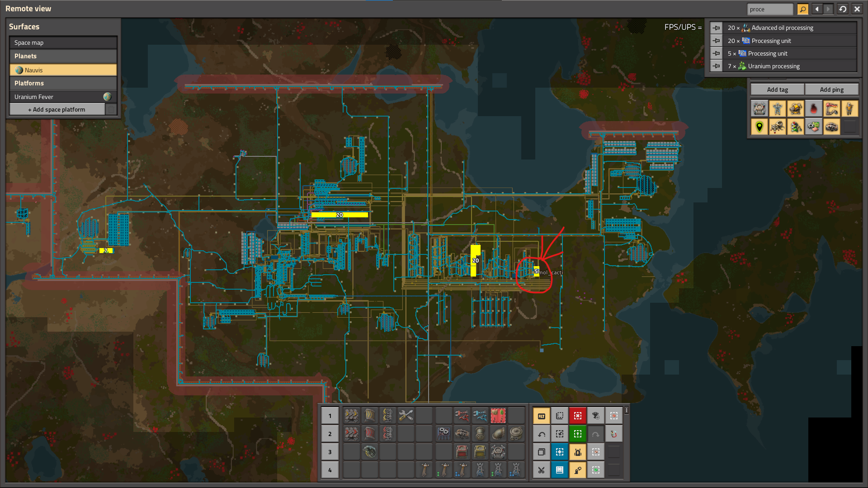This screenshot has height=488, width=868.
Task: Select the plain medium electric pole in quickbar
Action: tap(424, 470)
